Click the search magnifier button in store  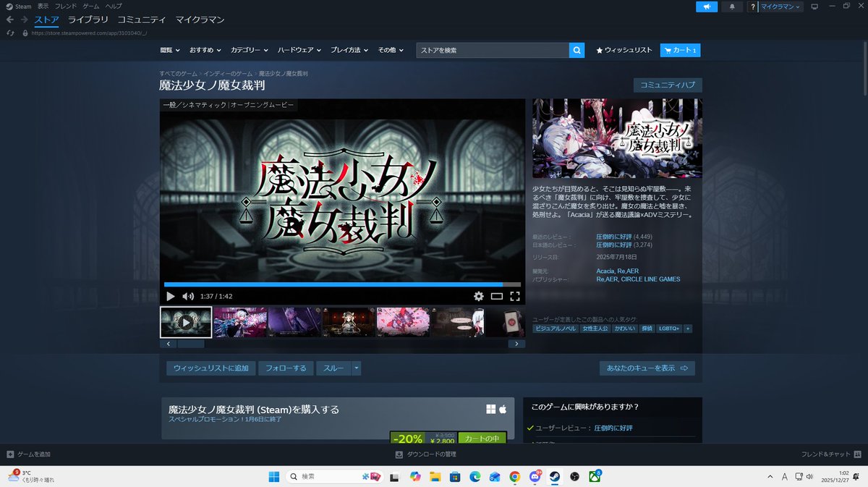(576, 51)
